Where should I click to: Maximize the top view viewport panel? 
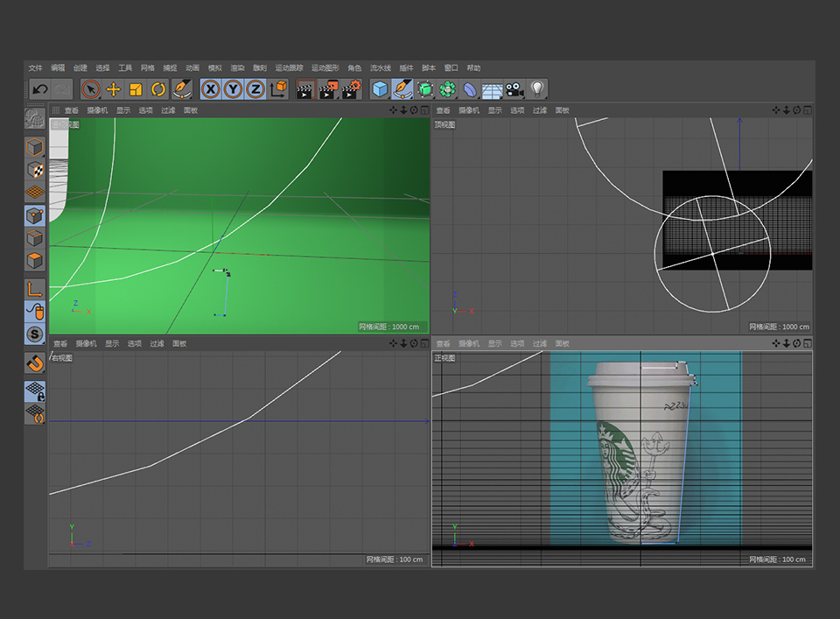coord(808,109)
